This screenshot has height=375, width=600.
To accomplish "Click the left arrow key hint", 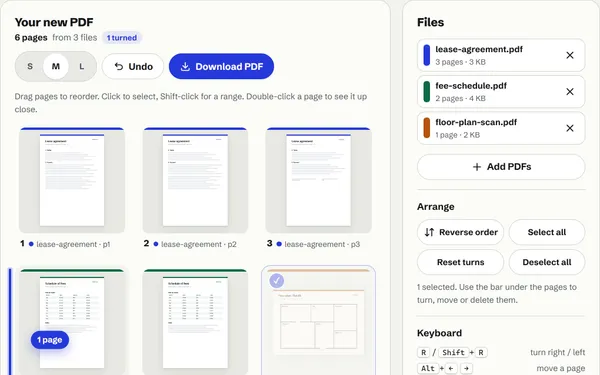I will coord(451,368).
